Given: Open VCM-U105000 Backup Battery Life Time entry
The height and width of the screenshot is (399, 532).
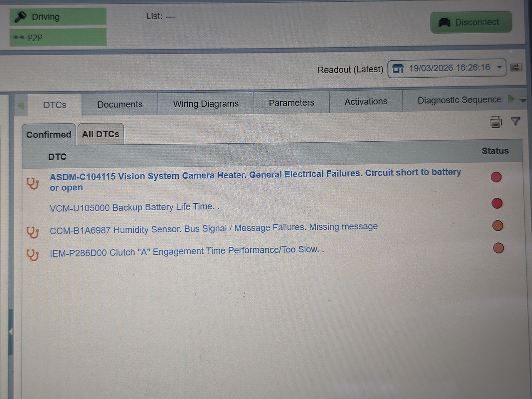Looking at the screenshot, I should click(132, 207).
